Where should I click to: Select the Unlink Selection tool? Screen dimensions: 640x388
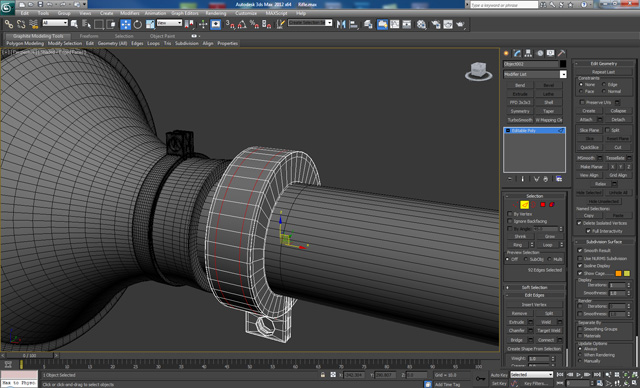click(21, 24)
